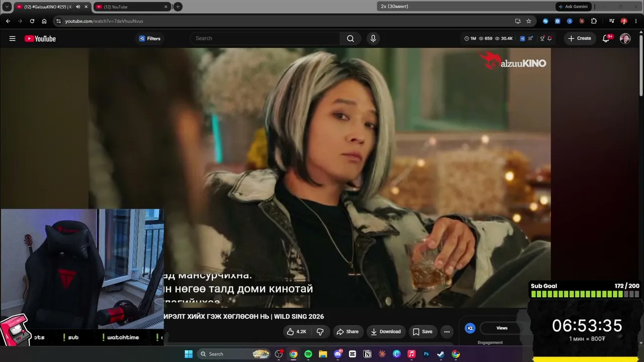The height and width of the screenshot is (362, 644).
Task: Start voice search with the microphone
Action: click(373, 39)
